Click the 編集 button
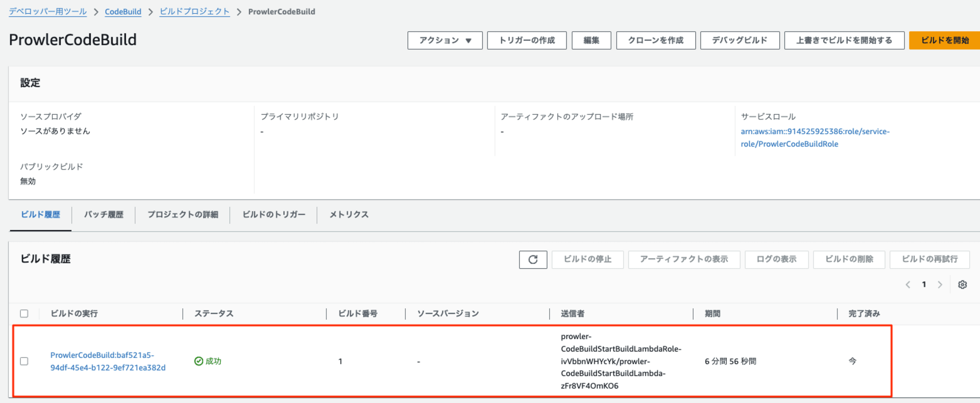Viewport: 980px width, 403px height. pos(591,40)
